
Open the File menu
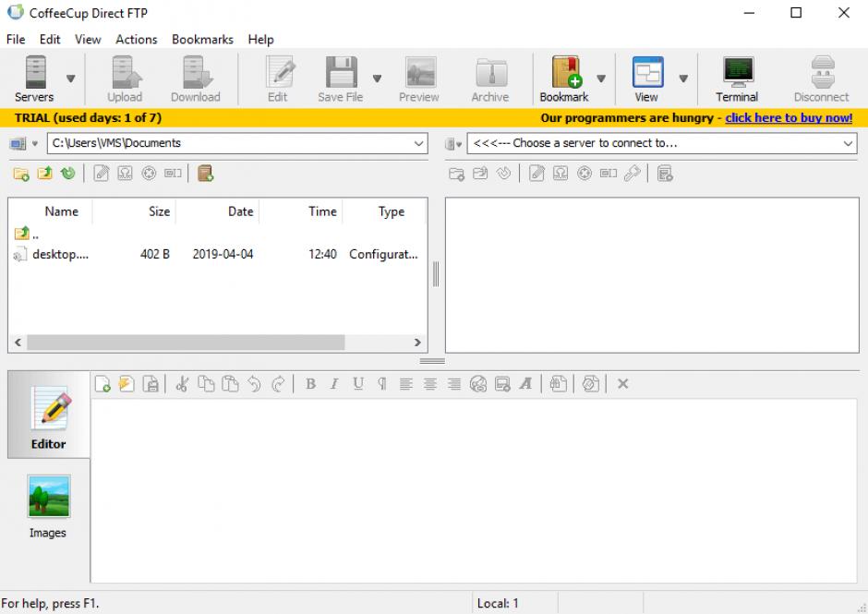pyautogui.click(x=16, y=40)
